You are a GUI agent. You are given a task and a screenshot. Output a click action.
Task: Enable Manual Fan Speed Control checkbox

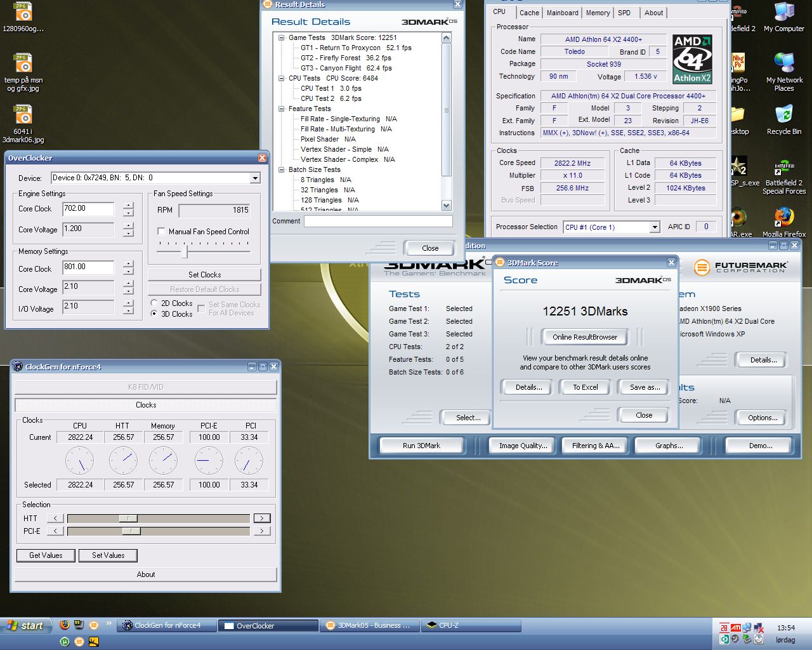[161, 232]
